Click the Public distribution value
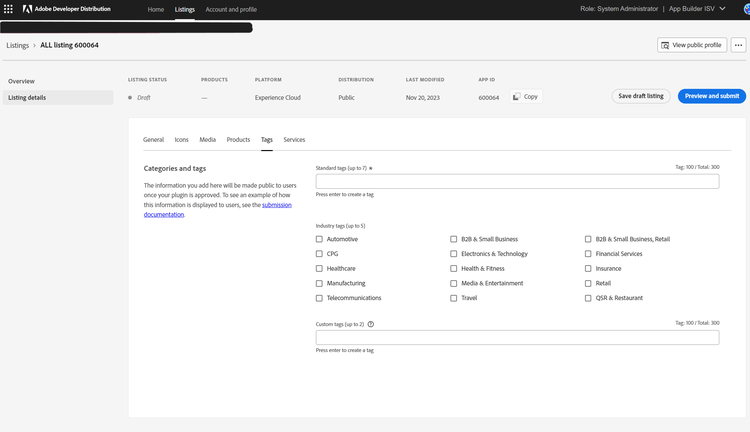 [x=346, y=98]
